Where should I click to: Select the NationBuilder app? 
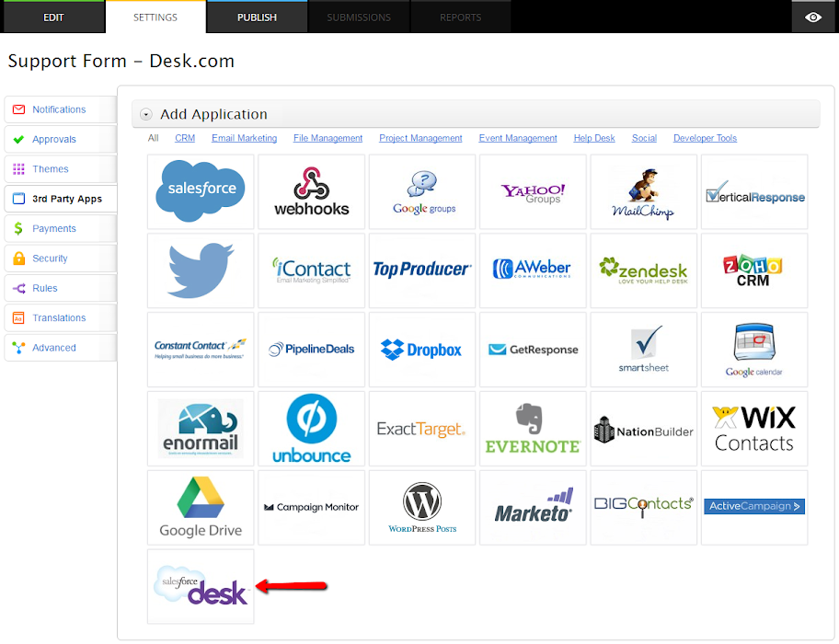tap(644, 429)
